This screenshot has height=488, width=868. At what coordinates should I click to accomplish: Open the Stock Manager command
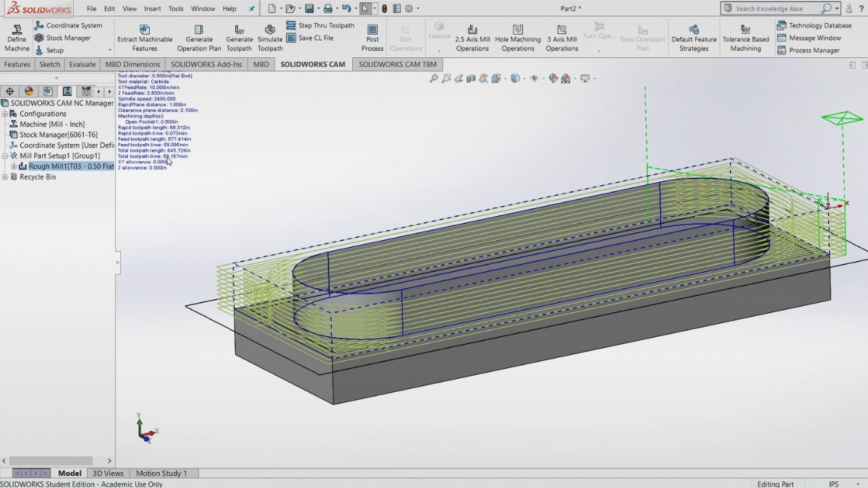[62, 38]
